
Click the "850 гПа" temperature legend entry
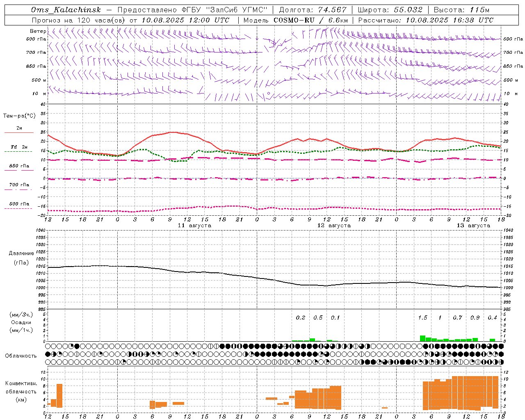[x=19, y=166]
